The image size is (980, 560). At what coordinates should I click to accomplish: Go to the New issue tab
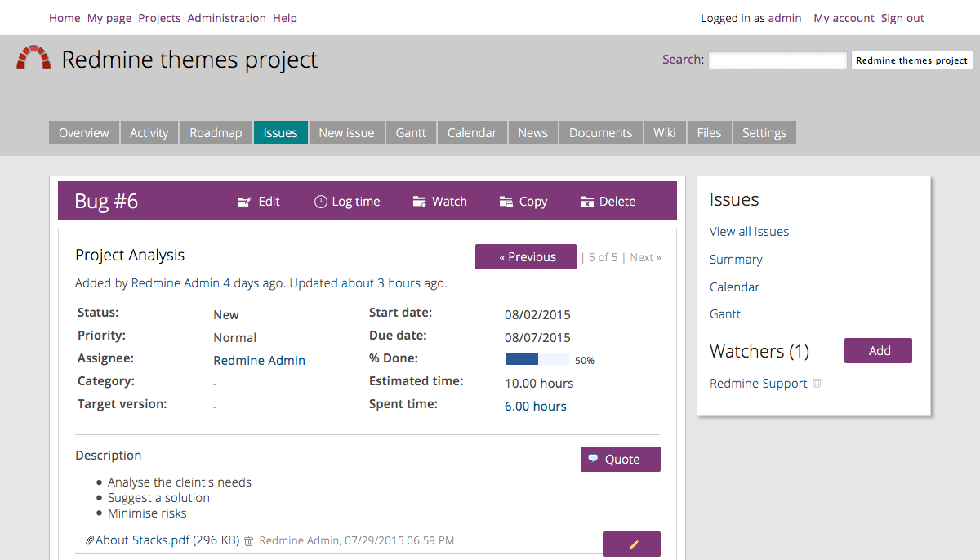(x=346, y=132)
